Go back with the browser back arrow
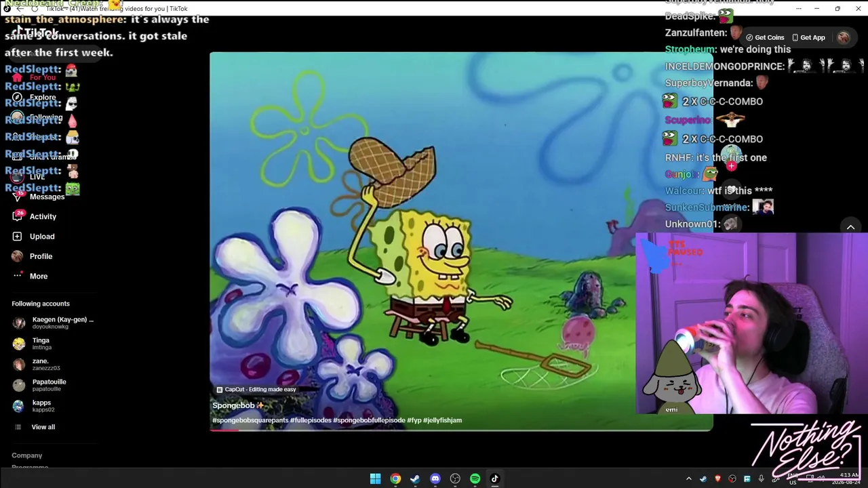This screenshot has width=868, height=488. click(20, 9)
